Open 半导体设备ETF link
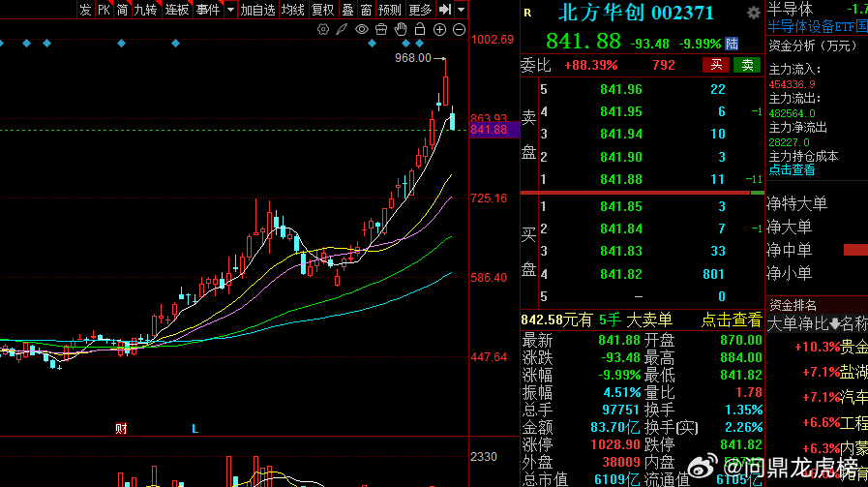 click(817, 26)
